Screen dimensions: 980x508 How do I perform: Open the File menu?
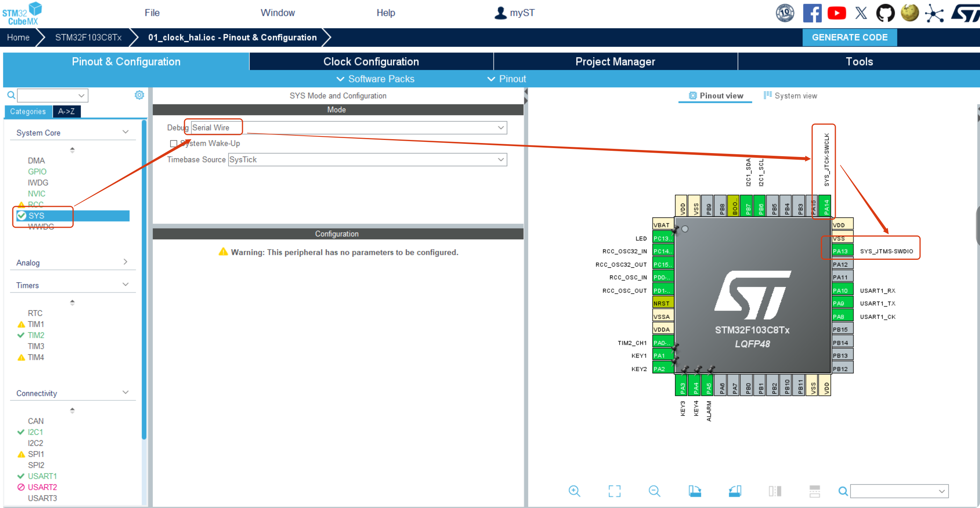152,13
